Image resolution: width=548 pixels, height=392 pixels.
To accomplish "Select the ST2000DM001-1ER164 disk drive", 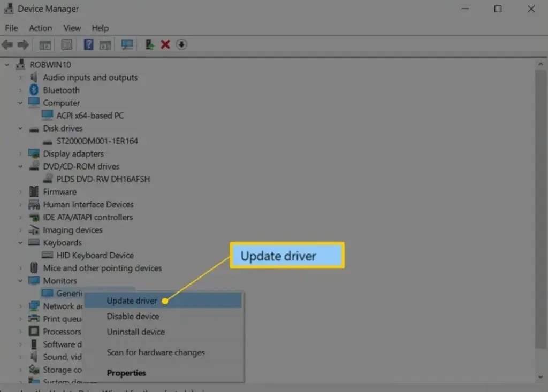I will tap(97, 141).
